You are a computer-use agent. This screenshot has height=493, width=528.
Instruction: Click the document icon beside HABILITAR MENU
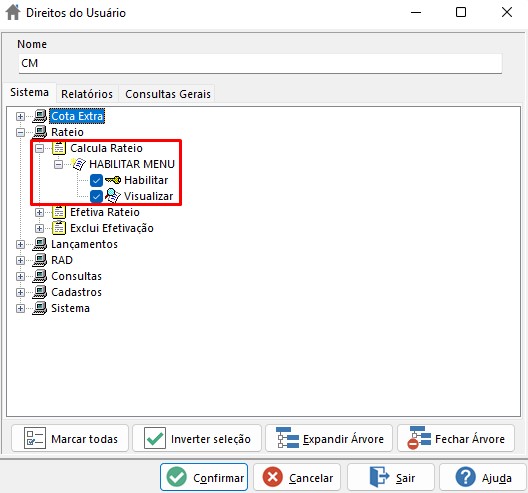78,164
